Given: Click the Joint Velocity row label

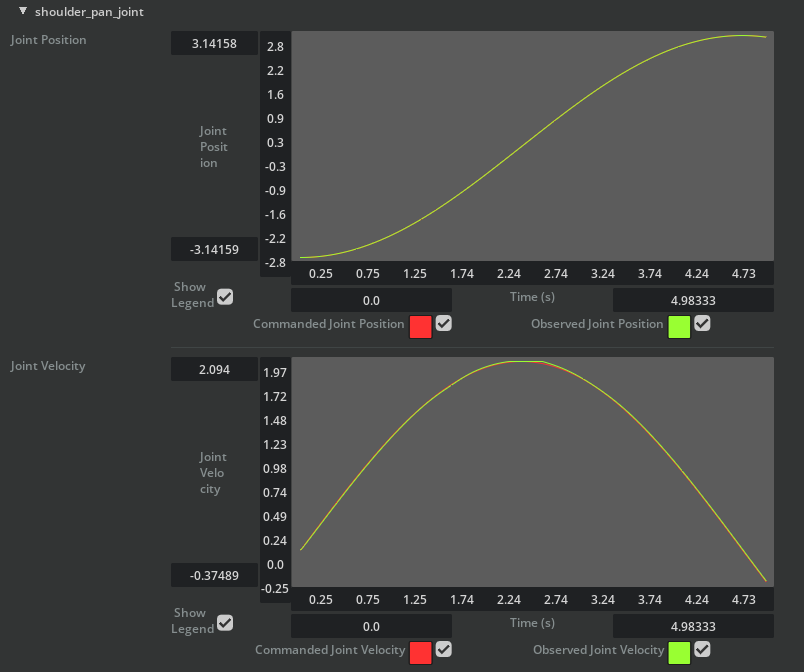Looking at the screenshot, I should pos(48,366).
